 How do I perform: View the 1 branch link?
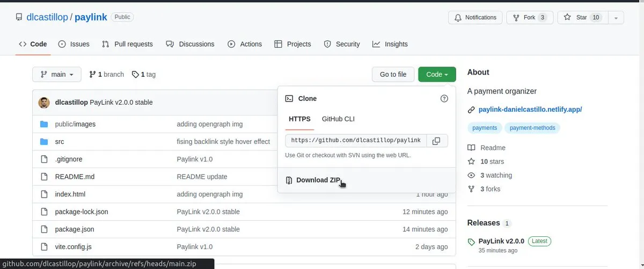(x=106, y=75)
